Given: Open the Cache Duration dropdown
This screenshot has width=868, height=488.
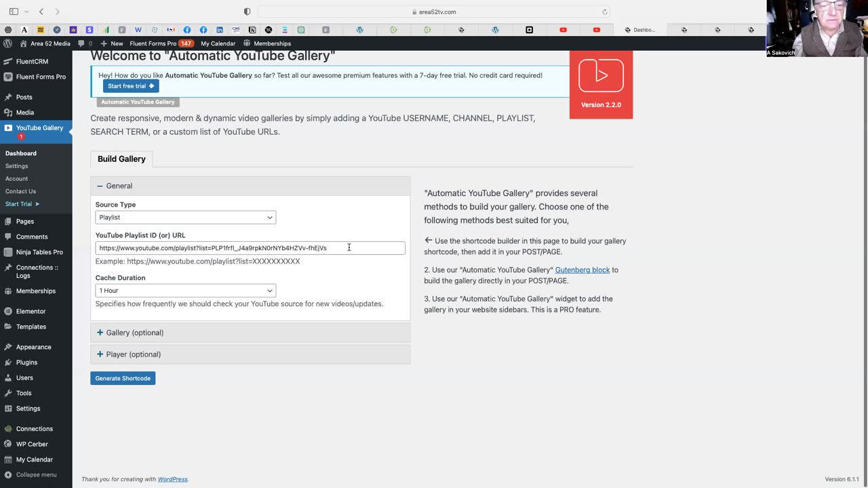Looking at the screenshot, I should [x=185, y=291].
